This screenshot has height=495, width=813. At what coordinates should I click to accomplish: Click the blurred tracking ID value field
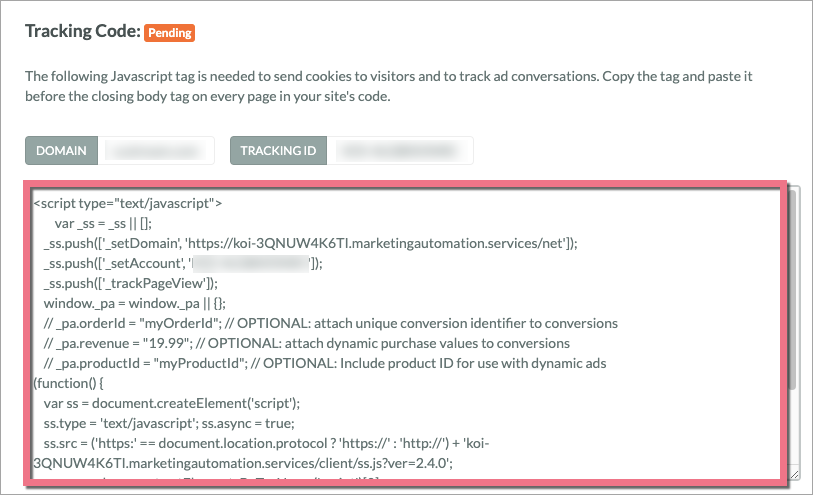click(x=401, y=151)
